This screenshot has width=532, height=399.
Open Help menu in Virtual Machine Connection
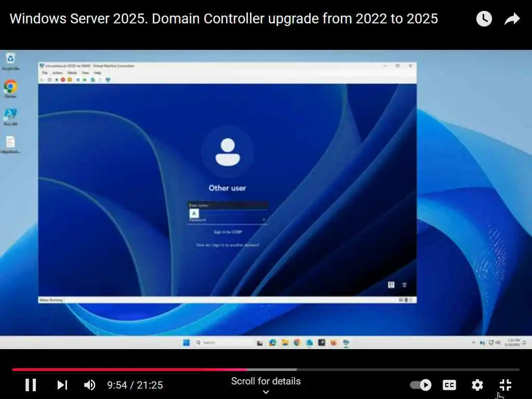point(97,73)
